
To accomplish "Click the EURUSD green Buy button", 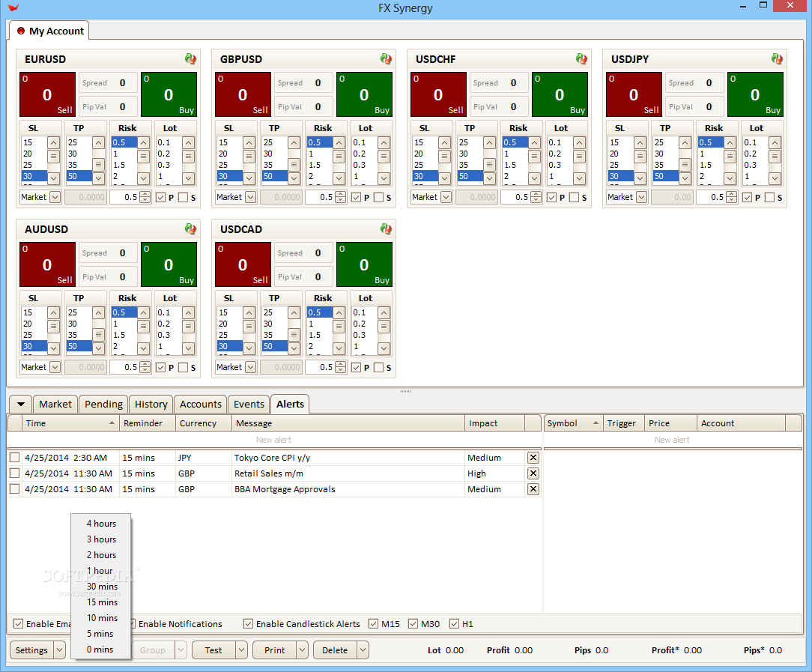I will [x=169, y=94].
